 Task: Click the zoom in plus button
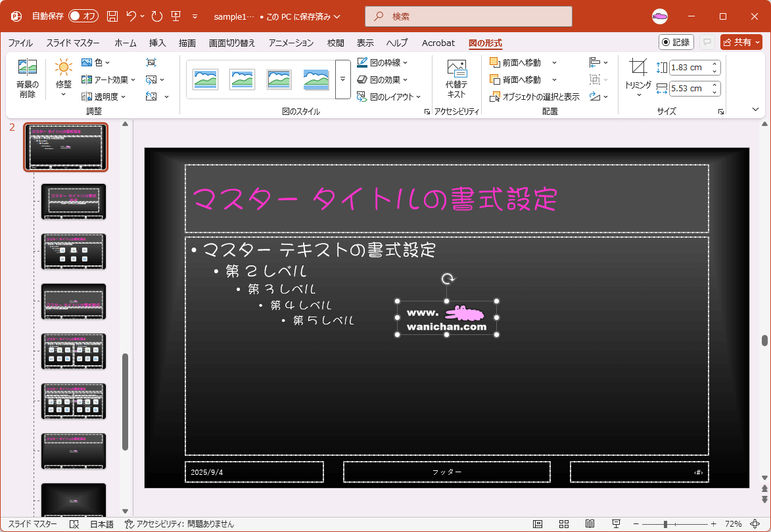(713, 524)
